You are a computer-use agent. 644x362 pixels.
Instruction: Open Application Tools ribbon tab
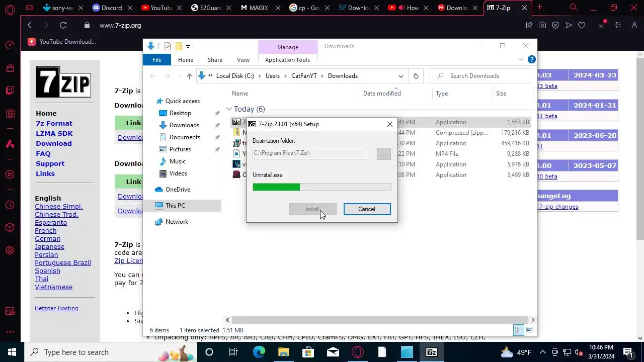pos(287,60)
